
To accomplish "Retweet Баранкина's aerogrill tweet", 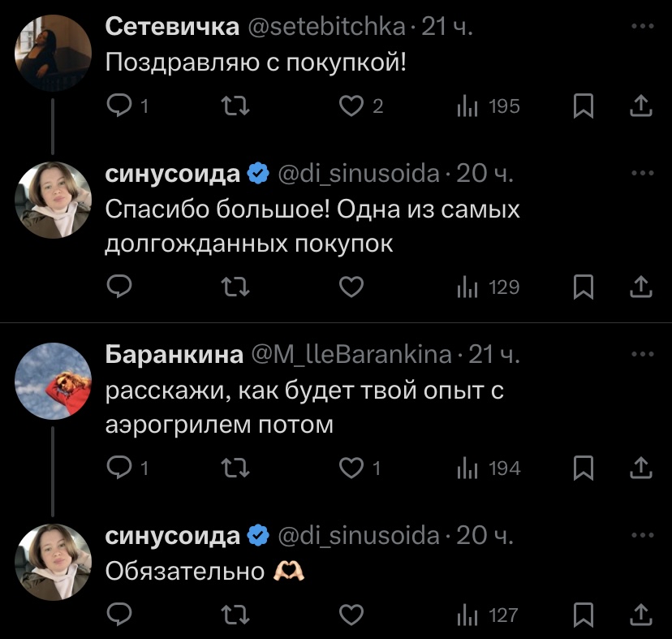I will coord(236,468).
